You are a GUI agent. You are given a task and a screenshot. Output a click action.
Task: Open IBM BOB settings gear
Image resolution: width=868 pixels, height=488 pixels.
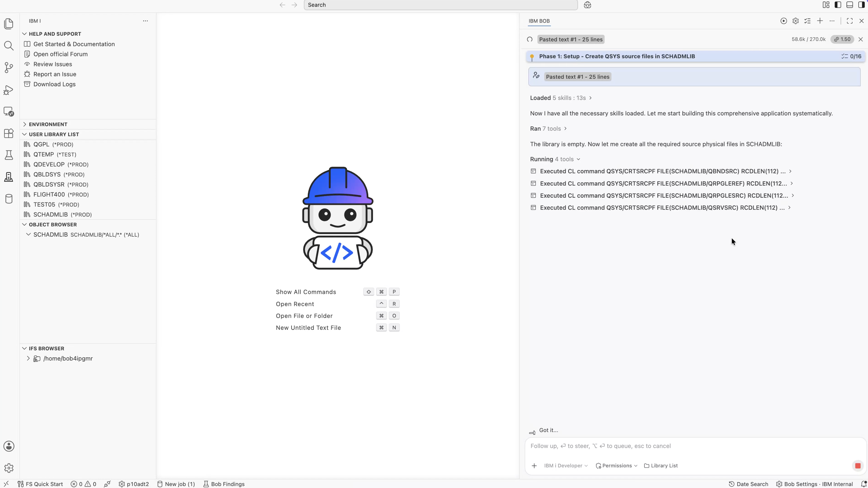click(796, 21)
